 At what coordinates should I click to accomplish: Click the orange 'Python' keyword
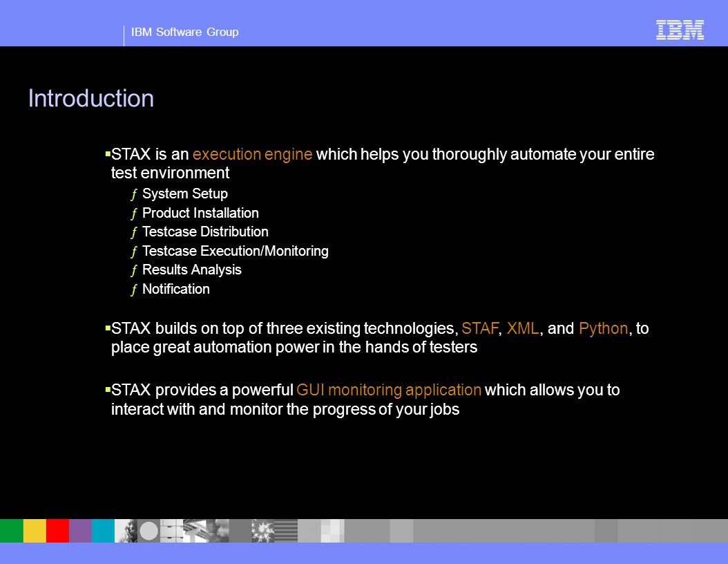(x=603, y=328)
